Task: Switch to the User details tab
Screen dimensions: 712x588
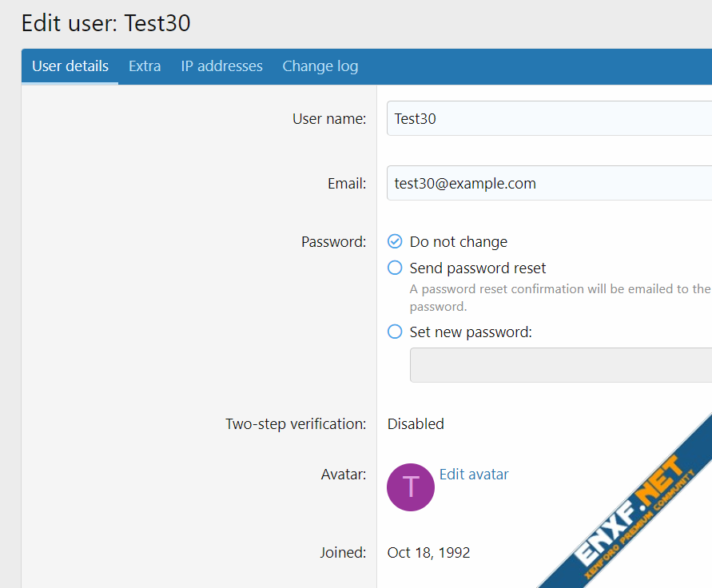Action: coord(70,66)
